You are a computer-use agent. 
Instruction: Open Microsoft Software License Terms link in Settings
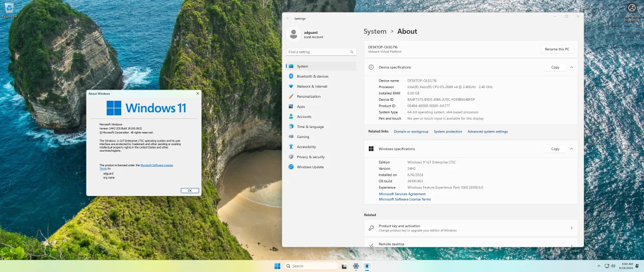tap(405, 199)
